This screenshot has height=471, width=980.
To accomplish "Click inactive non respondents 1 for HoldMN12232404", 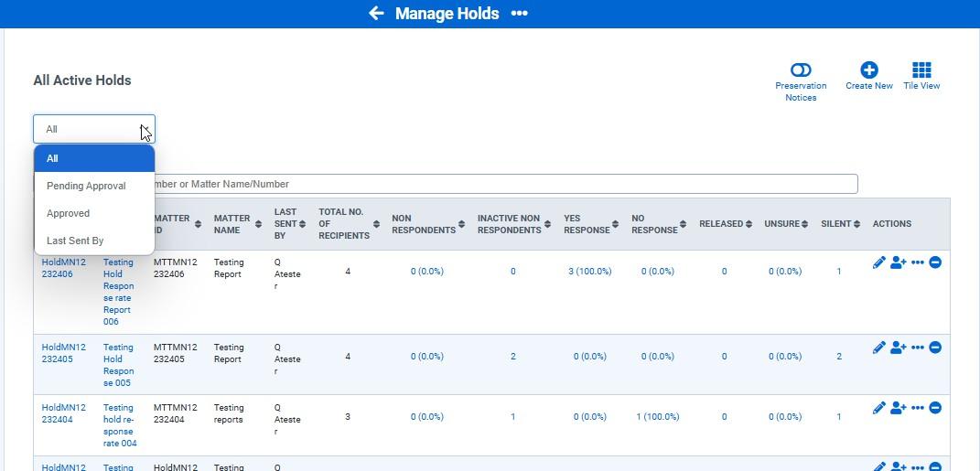I will 513,417.
